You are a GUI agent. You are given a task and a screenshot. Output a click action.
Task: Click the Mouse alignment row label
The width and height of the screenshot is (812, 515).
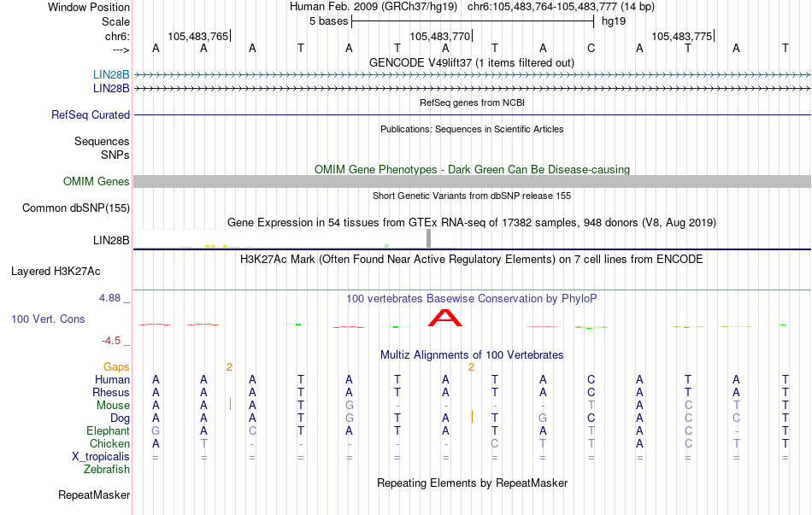113,406
